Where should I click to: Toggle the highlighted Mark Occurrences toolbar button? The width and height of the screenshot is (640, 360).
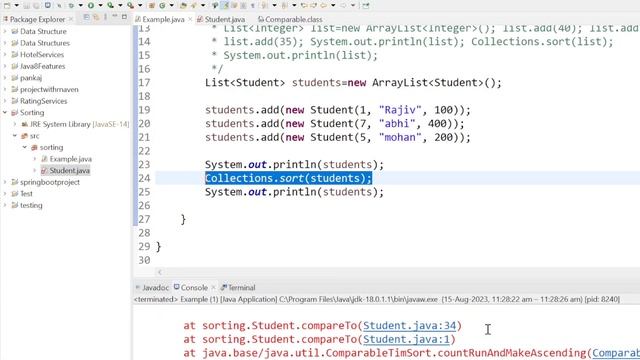click(225, 5)
